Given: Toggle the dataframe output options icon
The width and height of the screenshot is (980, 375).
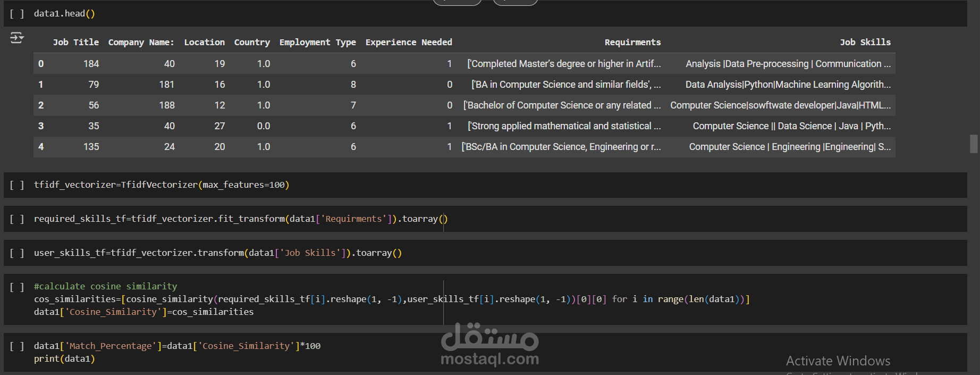Looking at the screenshot, I should point(17,38).
